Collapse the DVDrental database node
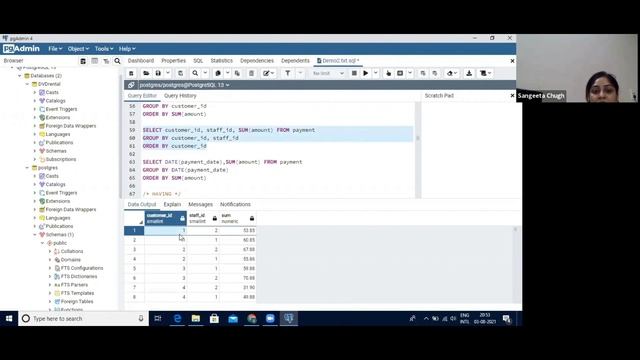The height and width of the screenshot is (360, 640). [27, 84]
